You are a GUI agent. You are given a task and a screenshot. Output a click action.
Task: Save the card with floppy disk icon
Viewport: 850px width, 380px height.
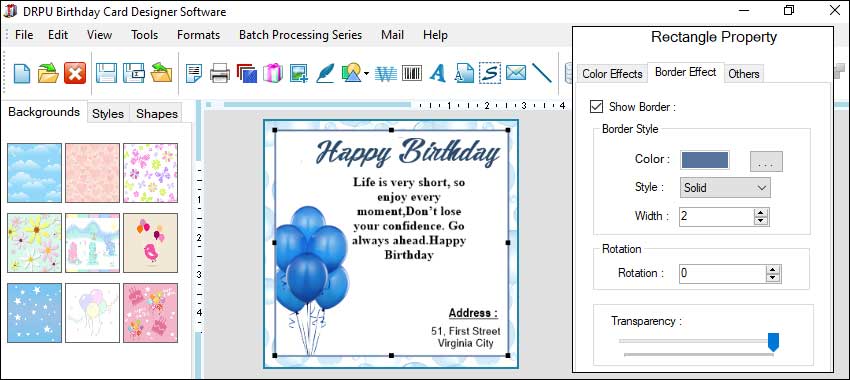click(x=106, y=73)
